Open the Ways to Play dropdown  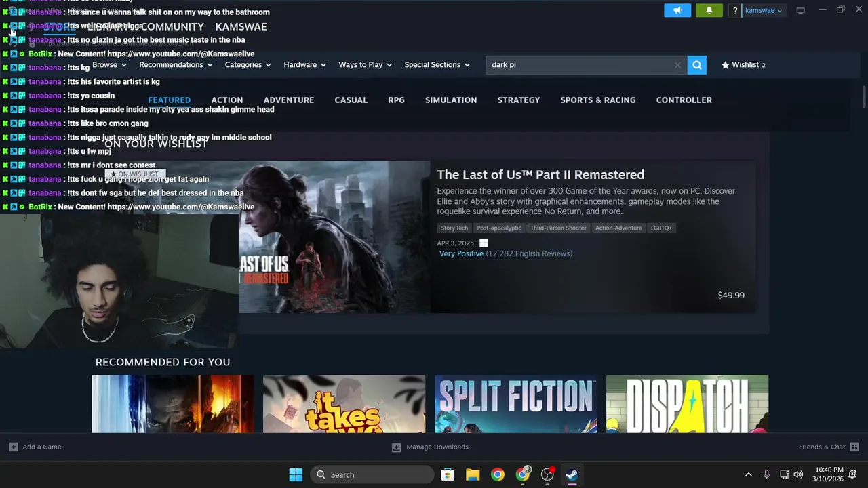(365, 64)
